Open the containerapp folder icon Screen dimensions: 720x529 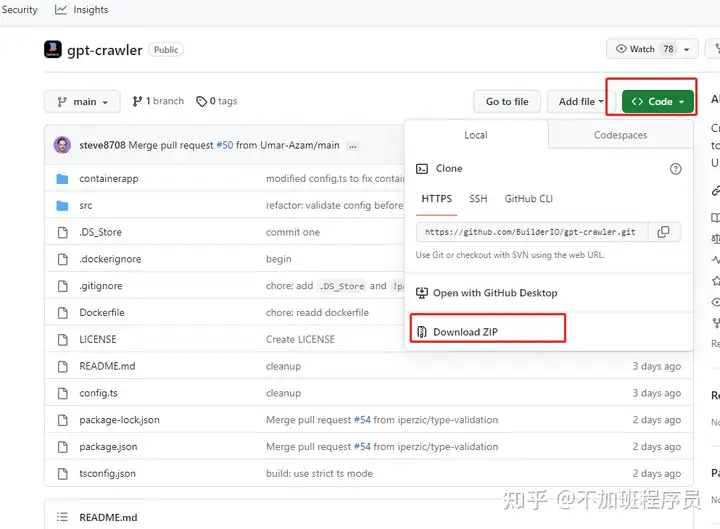click(62, 179)
